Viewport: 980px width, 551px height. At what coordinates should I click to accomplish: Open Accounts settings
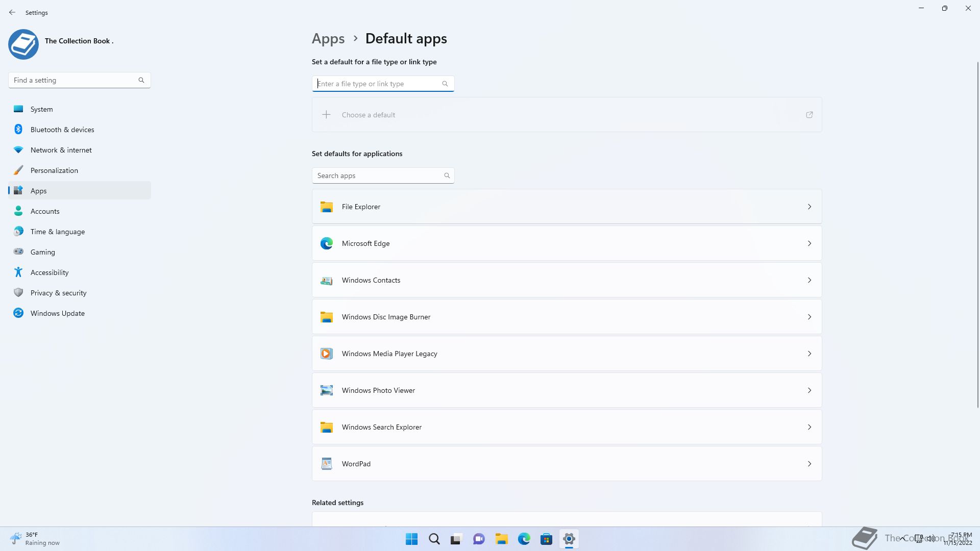coord(80,211)
